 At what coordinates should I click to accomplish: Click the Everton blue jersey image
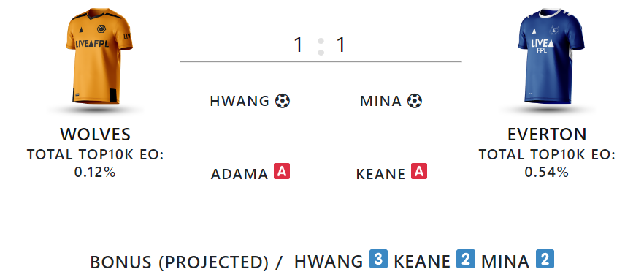click(x=551, y=56)
